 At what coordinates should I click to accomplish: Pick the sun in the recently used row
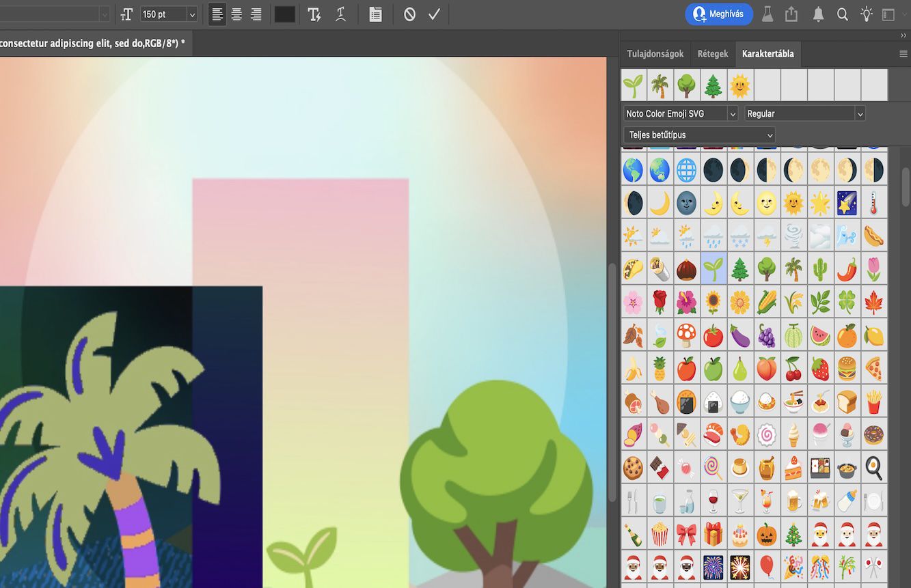point(740,85)
